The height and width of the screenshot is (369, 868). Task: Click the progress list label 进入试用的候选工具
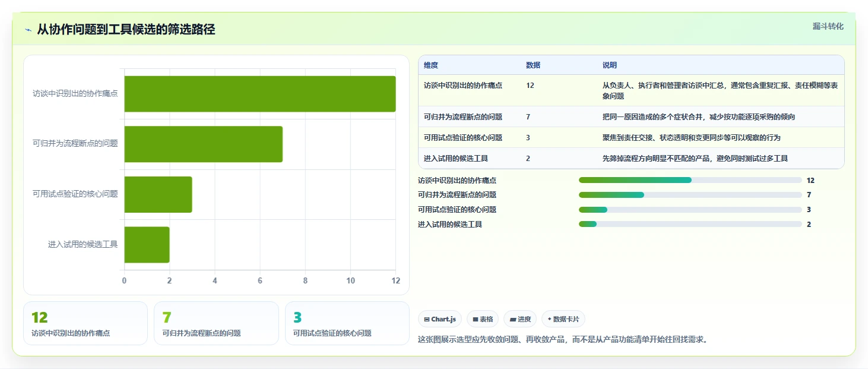[450, 225]
